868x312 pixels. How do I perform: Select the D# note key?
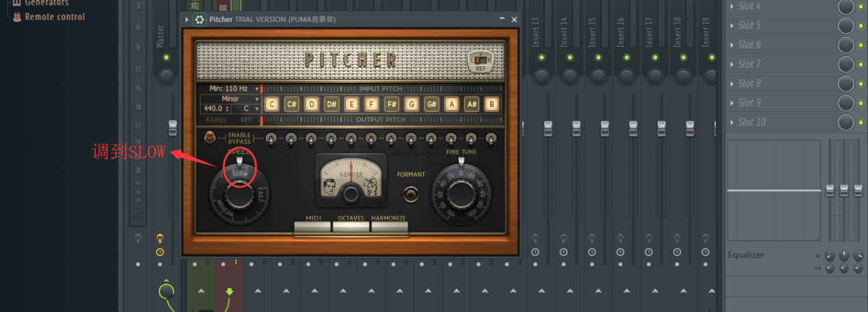[331, 104]
